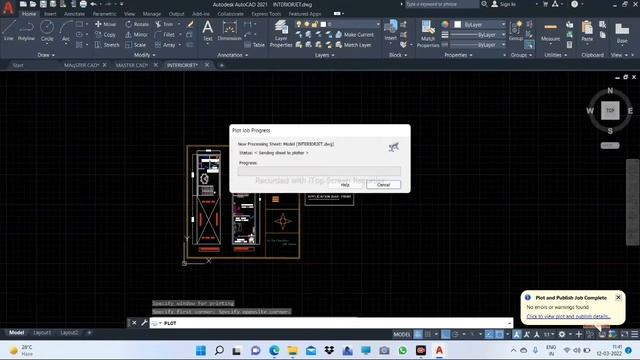640x360 pixels.
Task: Select the Text tool
Action: point(207,31)
